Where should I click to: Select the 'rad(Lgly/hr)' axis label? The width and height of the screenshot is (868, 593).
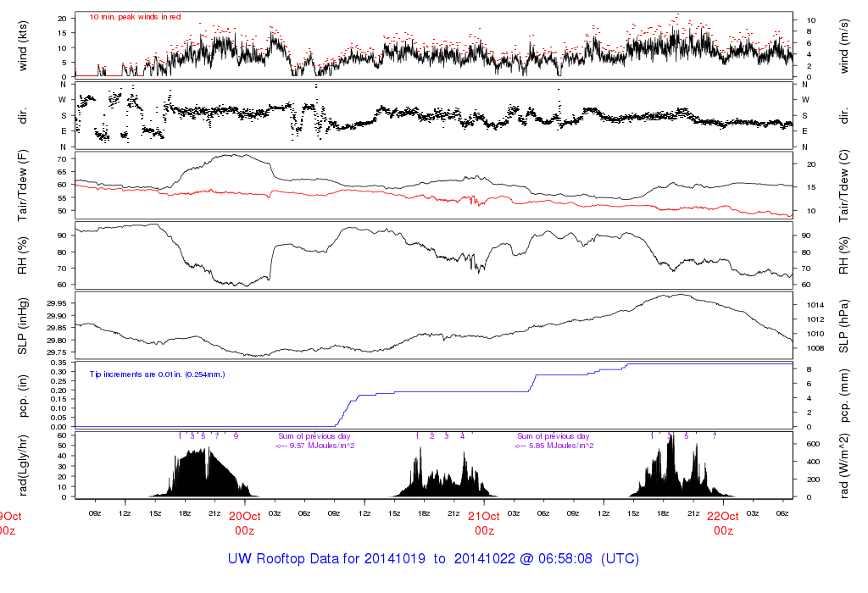click(22, 465)
